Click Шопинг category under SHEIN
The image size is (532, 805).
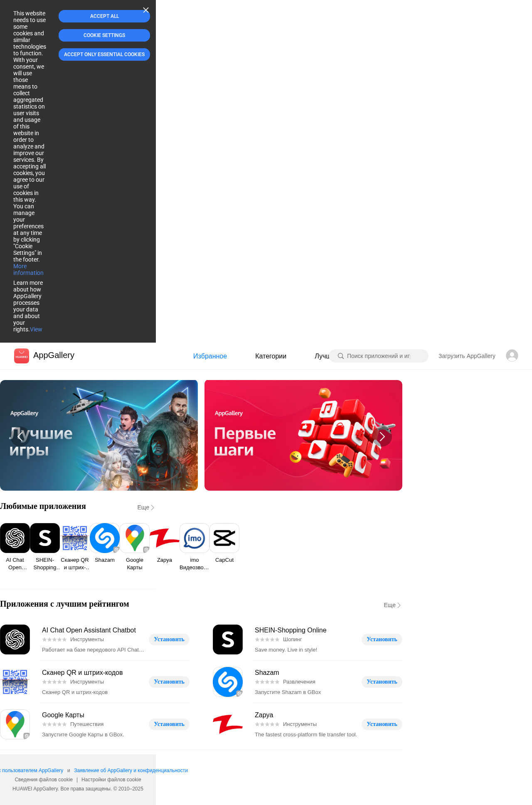pyautogui.click(x=292, y=640)
